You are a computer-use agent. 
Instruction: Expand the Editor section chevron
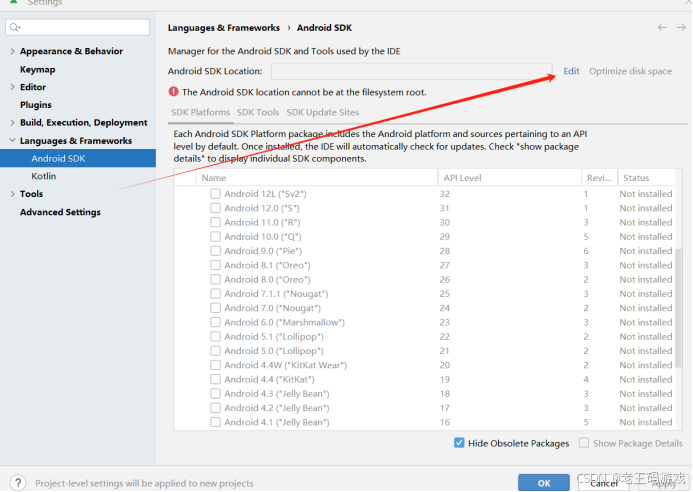(12, 87)
